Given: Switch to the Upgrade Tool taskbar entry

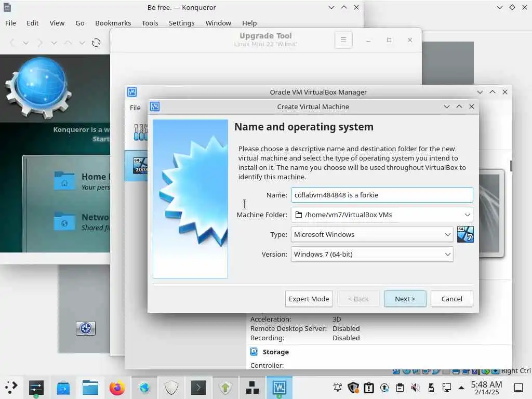Looking at the screenshot, I should (x=225, y=388).
